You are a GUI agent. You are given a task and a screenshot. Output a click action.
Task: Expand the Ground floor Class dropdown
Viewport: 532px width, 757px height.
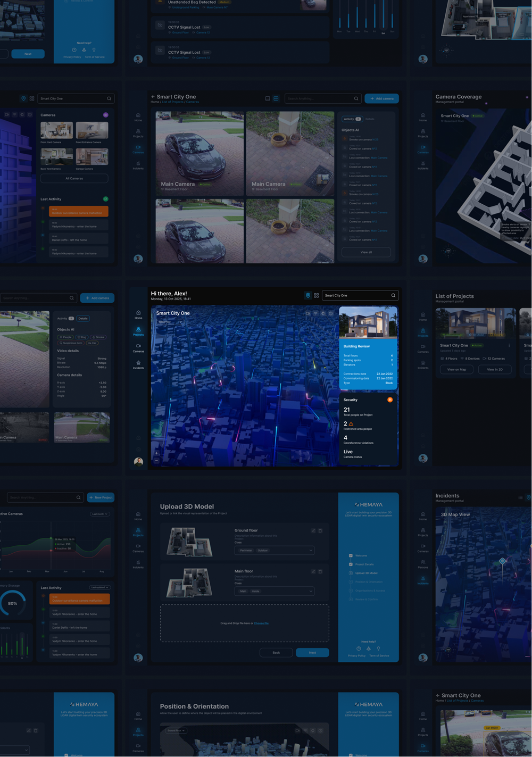coord(311,551)
